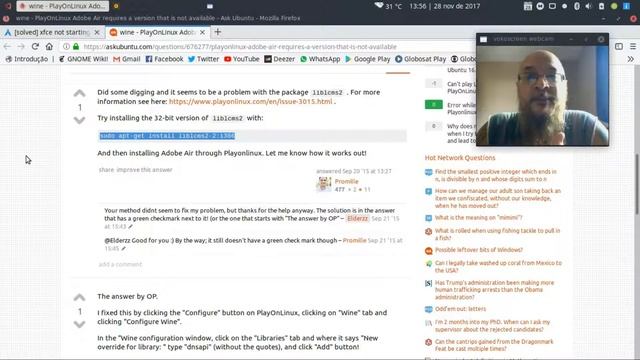
Task: Upvote the answer by OP
Action: 80,298
